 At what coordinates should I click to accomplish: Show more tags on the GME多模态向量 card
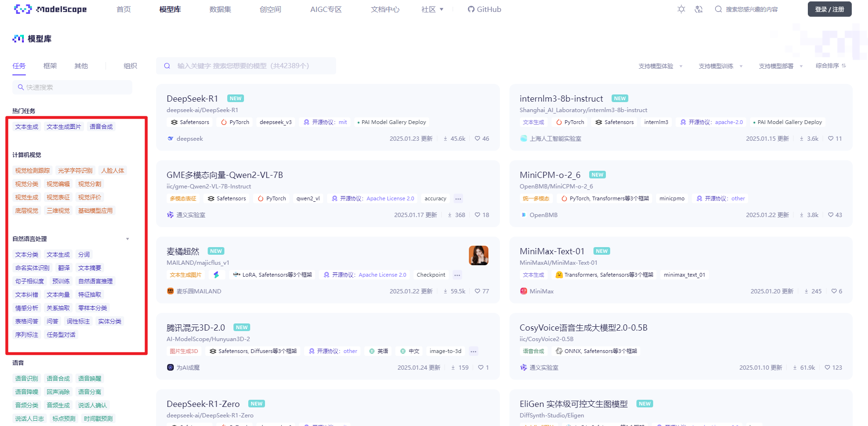tap(458, 199)
